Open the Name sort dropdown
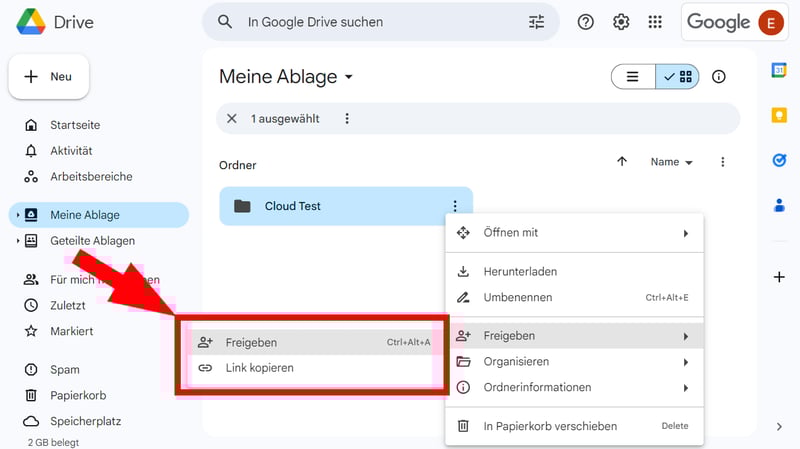800x449 pixels. [671, 162]
